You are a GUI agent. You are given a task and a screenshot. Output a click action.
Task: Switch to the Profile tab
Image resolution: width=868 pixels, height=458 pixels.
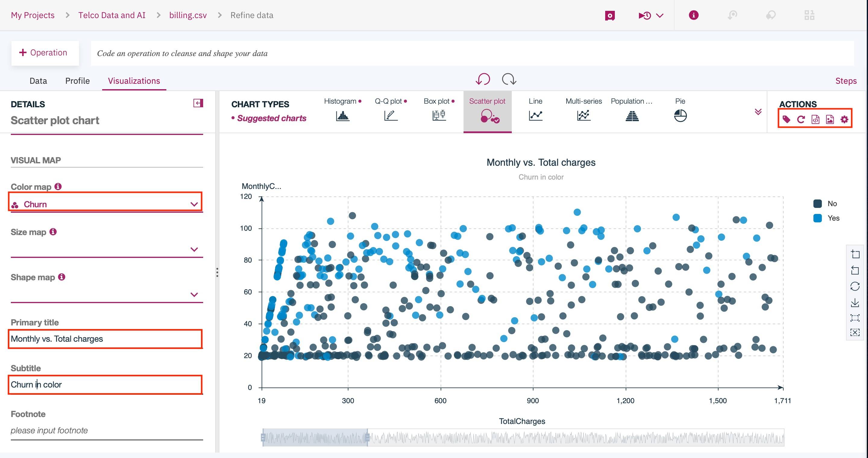[x=77, y=81]
